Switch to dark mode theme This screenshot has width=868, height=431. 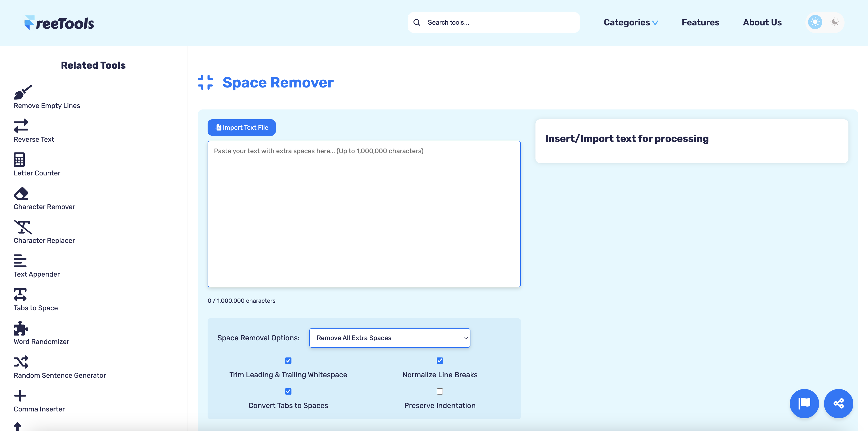[835, 22]
